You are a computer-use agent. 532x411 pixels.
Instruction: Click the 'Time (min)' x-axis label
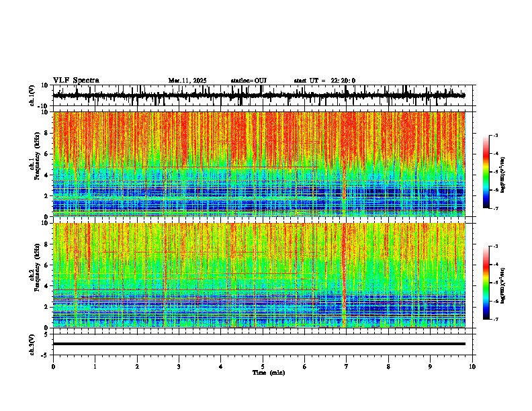pos(269,373)
